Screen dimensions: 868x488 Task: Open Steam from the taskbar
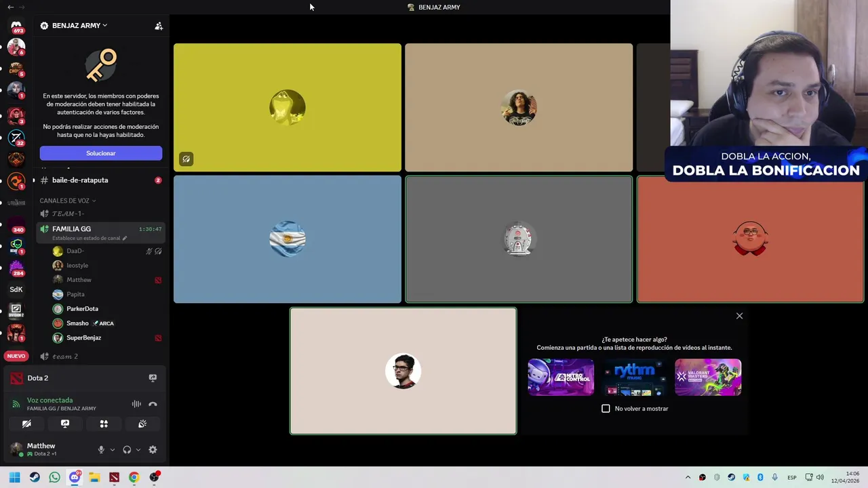(x=35, y=477)
